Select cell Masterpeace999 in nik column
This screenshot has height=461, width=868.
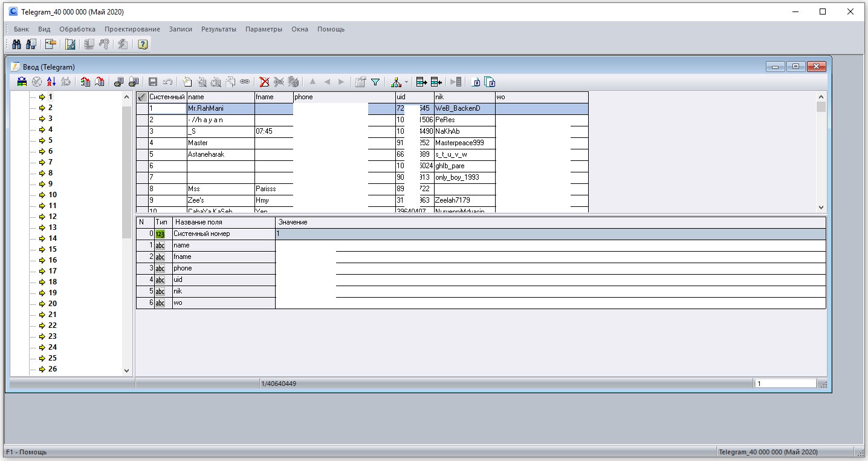[x=464, y=143]
